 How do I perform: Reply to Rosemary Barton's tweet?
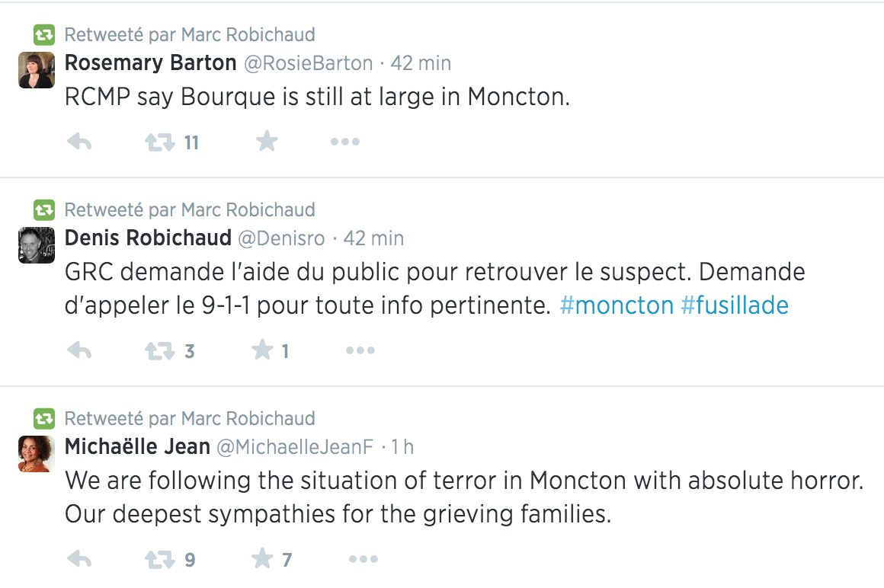tap(79, 142)
